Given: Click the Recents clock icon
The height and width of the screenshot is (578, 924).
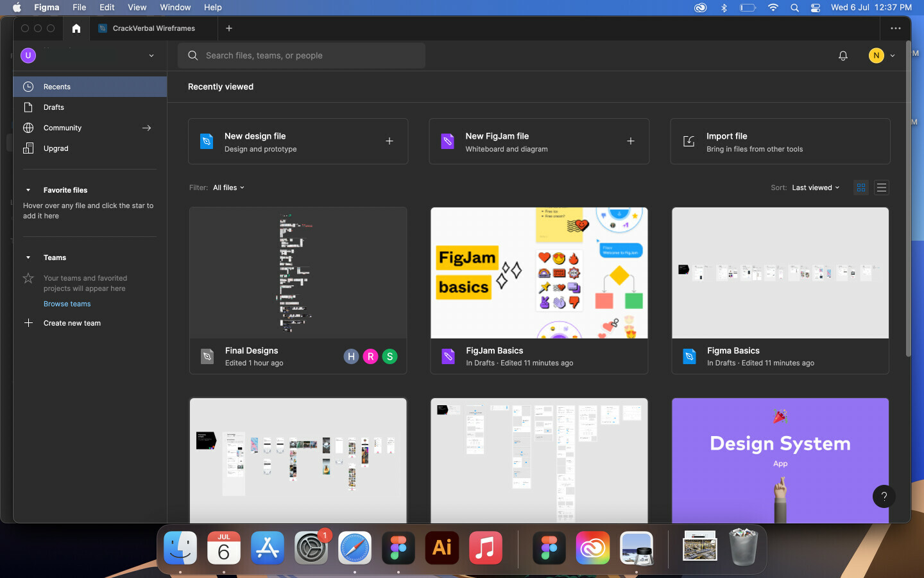Looking at the screenshot, I should (x=28, y=87).
